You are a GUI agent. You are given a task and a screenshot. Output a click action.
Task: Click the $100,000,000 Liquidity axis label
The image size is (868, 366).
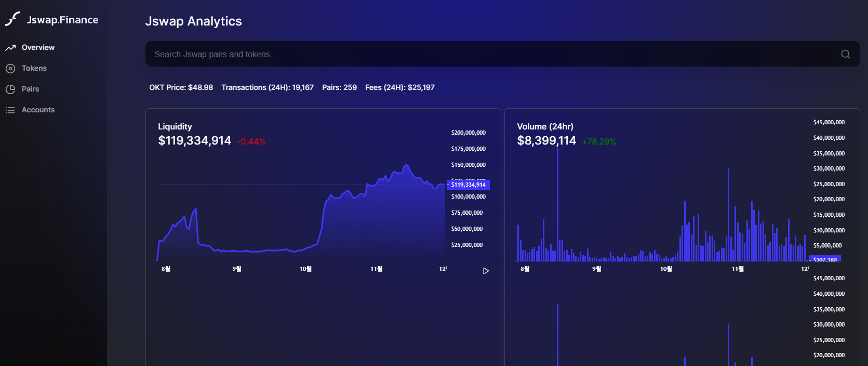(469, 197)
